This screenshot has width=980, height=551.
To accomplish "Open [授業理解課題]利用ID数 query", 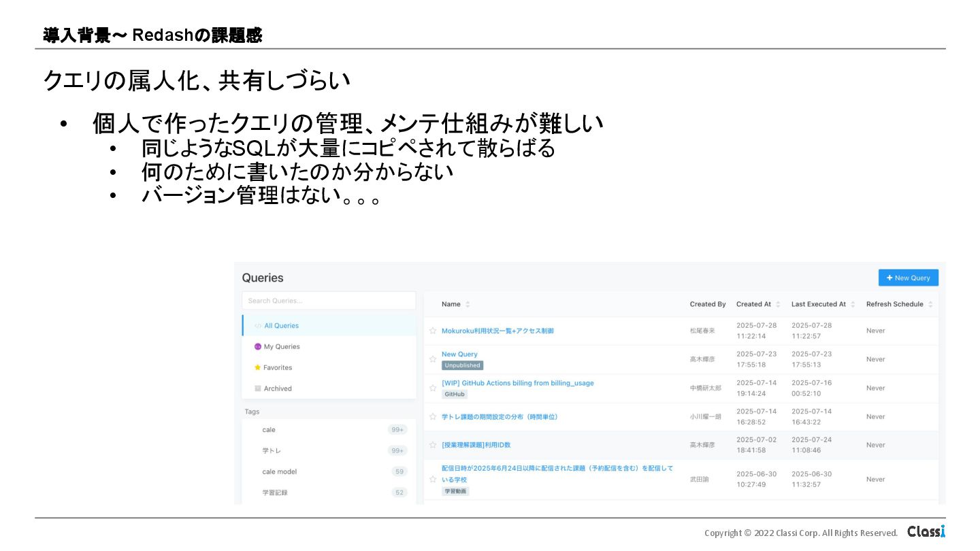I will tap(476, 445).
